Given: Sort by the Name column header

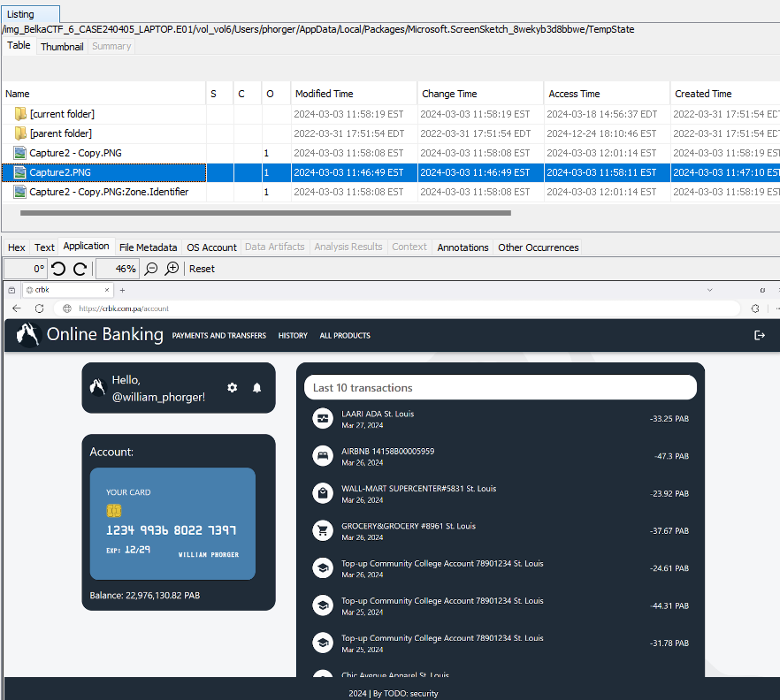Looking at the screenshot, I should click(103, 94).
